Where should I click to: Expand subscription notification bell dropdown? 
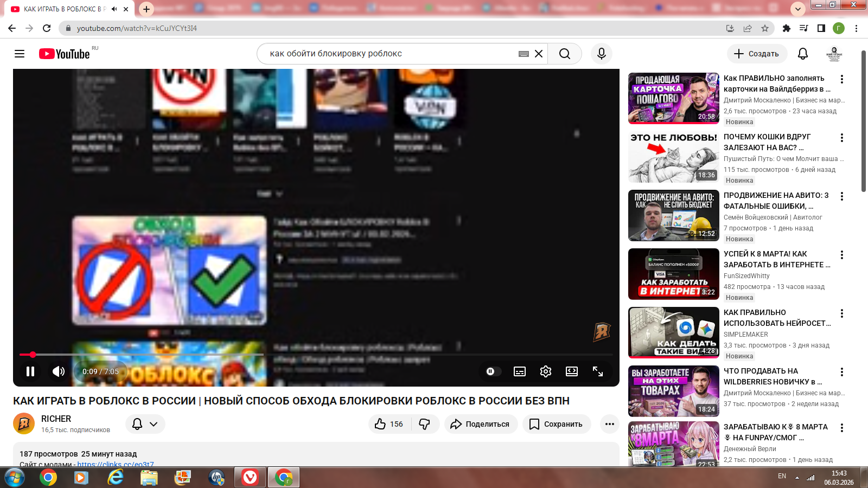(x=145, y=424)
